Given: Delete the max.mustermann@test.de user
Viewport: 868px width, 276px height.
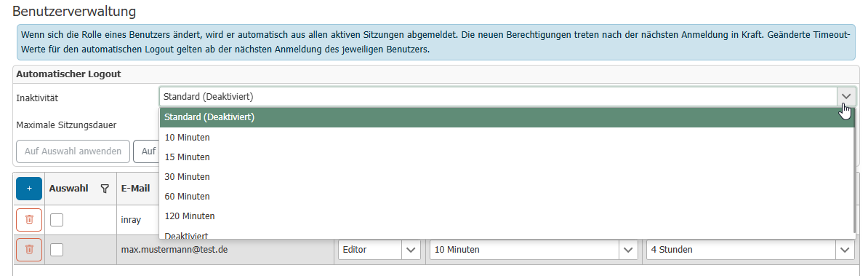Looking at the screenshot, I should [x=29, y=249].
